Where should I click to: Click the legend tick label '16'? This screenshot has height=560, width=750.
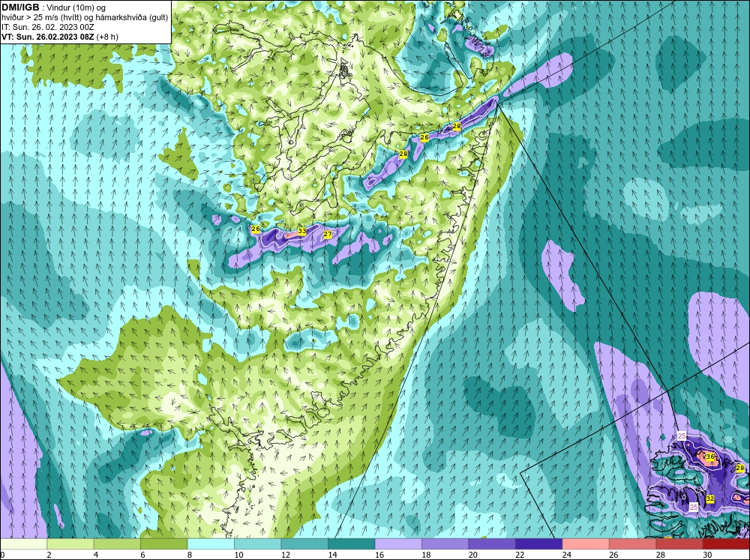(379, 554)
